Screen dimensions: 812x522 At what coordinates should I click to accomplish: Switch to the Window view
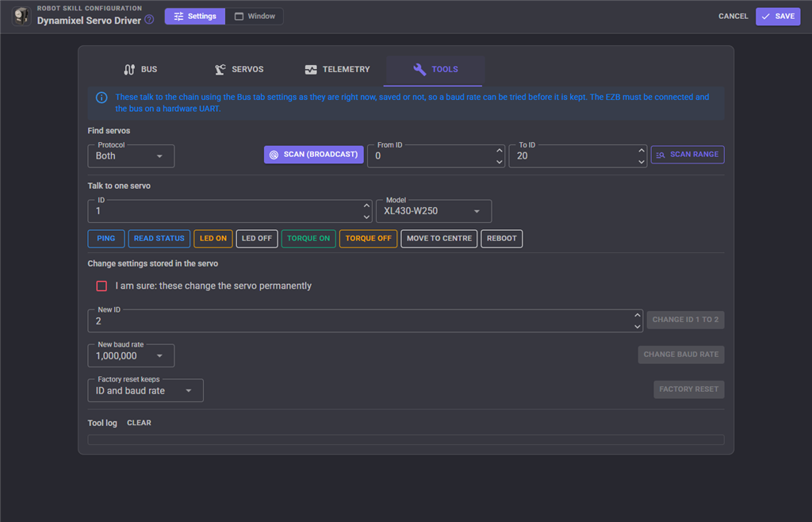[x=255, y=16]
